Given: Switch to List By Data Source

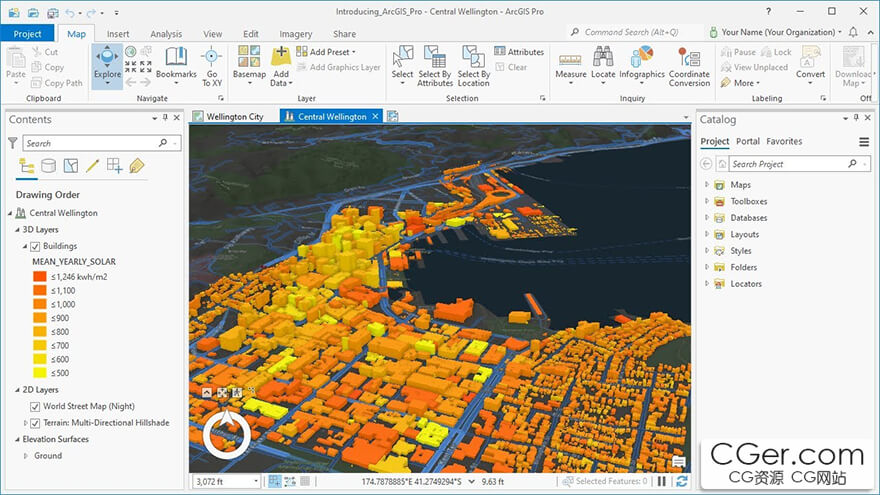Looking at the screenshot, I should [x=48, y=166].
